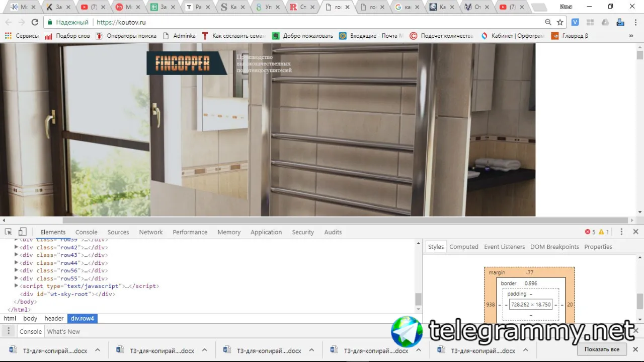
Task: Open the Операторы поиска bookmark
Action: click(x=126, y=36)
